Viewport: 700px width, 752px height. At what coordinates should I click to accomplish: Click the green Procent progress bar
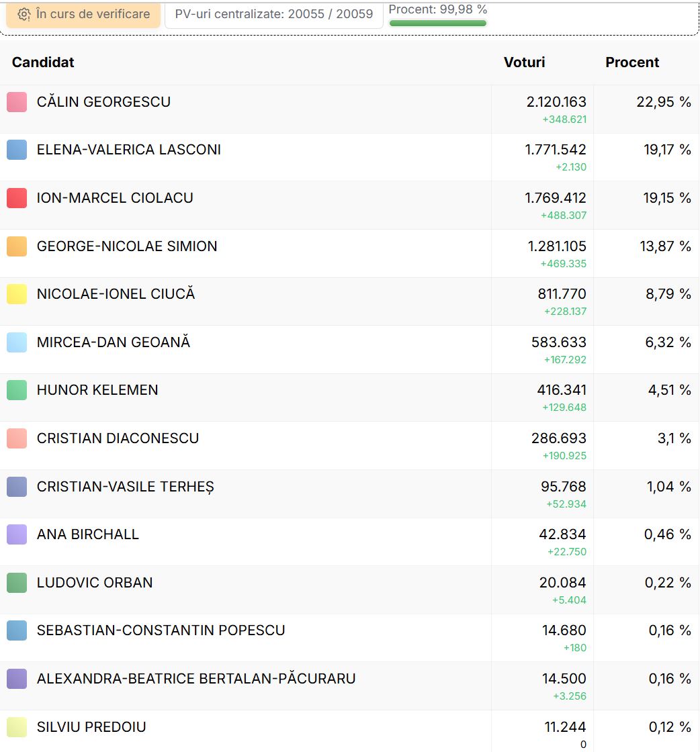pyautogui.click(x=437, y=23)
